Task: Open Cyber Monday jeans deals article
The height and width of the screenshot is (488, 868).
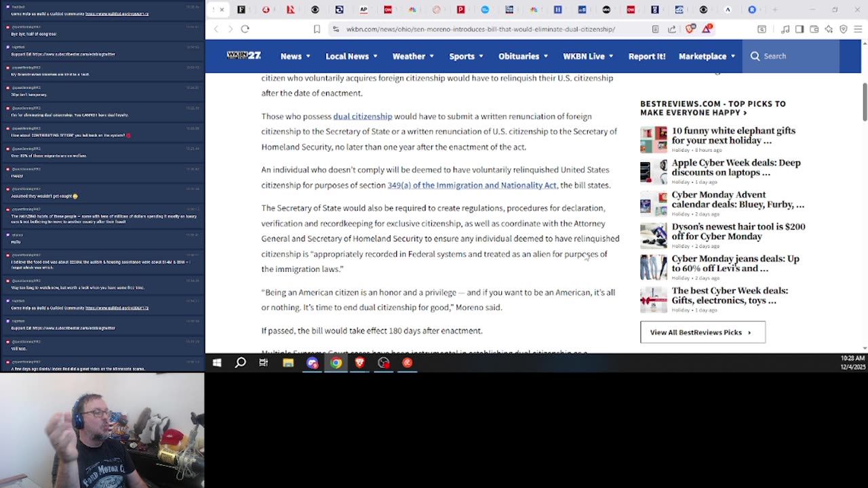Action: (736, 263)
